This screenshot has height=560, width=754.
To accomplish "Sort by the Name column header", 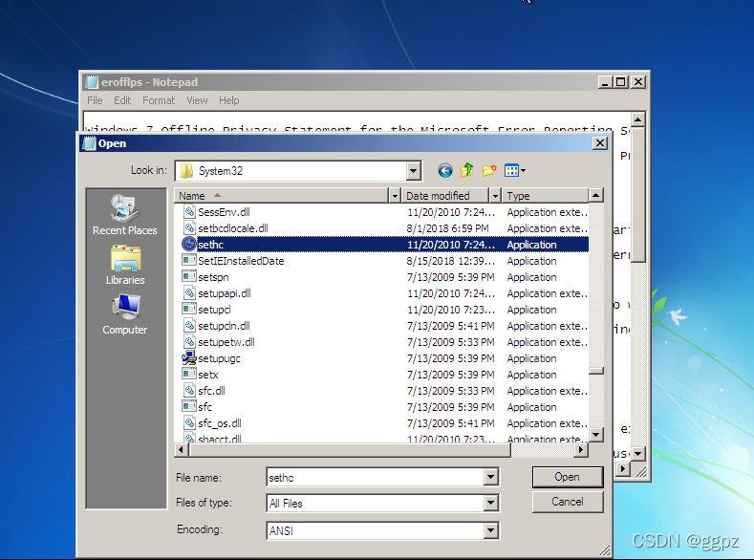I will 282,196.
